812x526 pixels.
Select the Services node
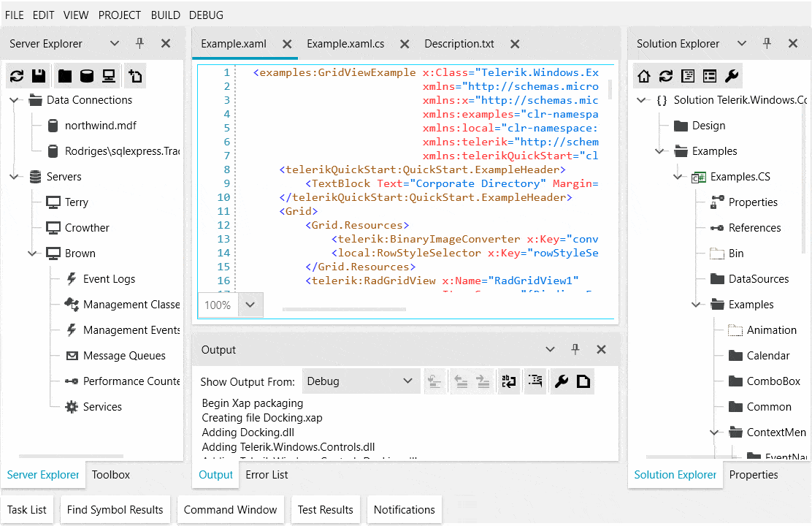(102, 407)
